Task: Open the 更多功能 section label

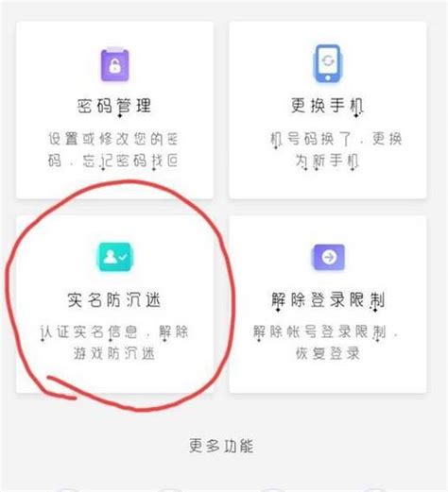Action: (221, 446)
